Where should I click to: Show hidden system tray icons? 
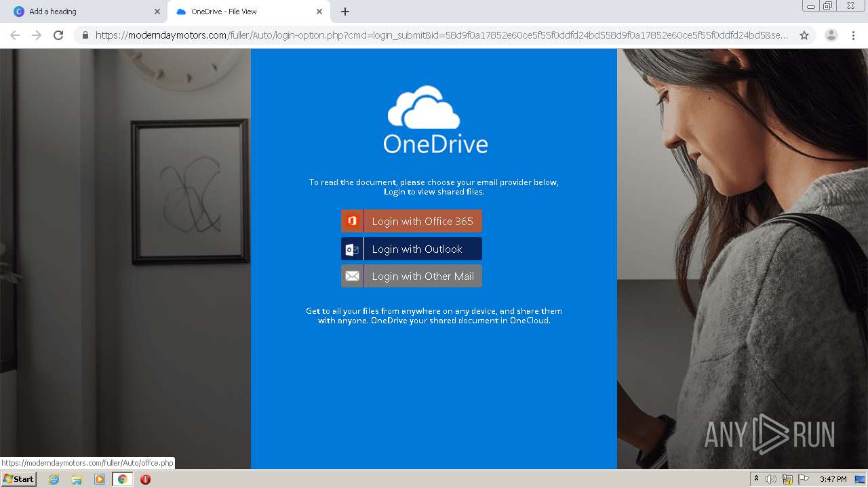[756, 479]
